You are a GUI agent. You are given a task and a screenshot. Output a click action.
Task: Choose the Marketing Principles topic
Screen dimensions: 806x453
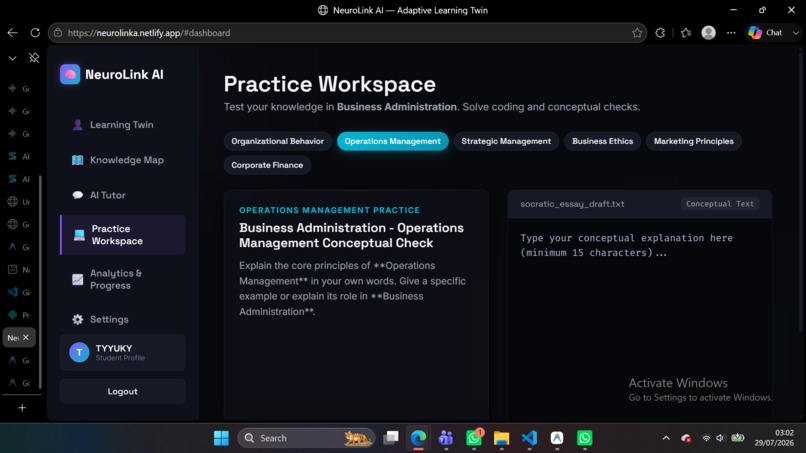[693, 141]
